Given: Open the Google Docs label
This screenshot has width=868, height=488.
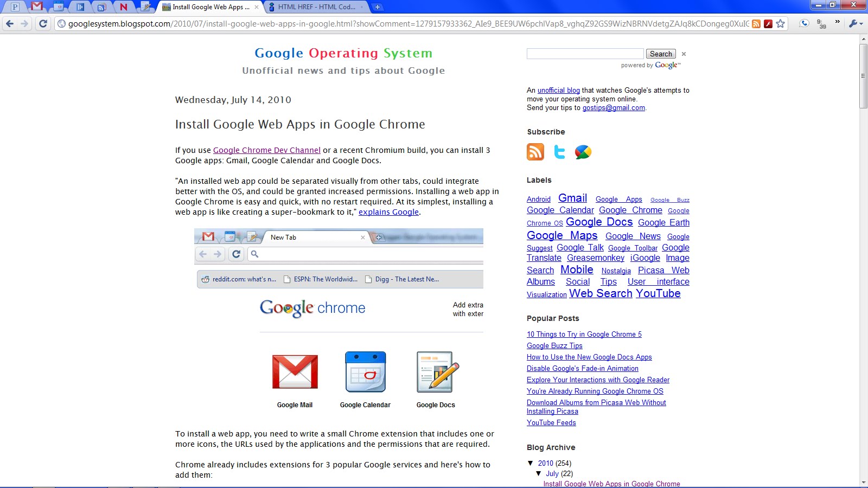Looking at the screenshot, I should (599, 222).
